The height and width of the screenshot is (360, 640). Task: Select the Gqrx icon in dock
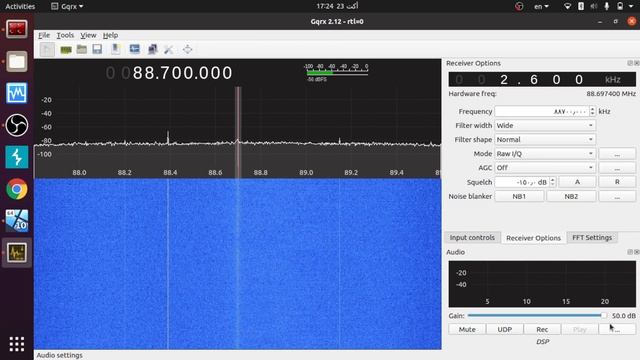[x=17, y=253]
